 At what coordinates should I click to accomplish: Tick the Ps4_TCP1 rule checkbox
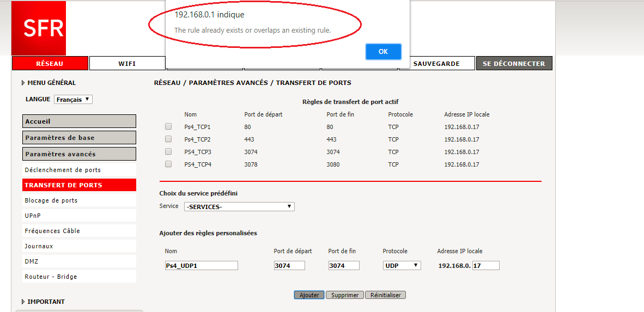tap(168, 127)
